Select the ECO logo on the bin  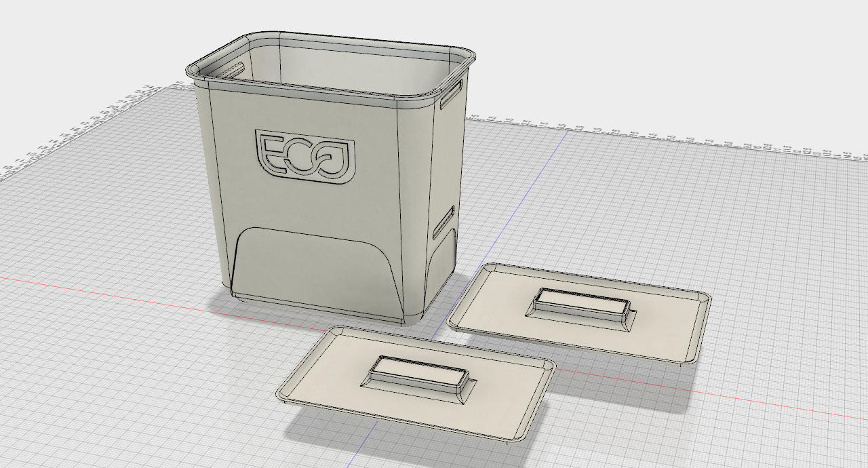pyautogui.click(x=306, y=157)
